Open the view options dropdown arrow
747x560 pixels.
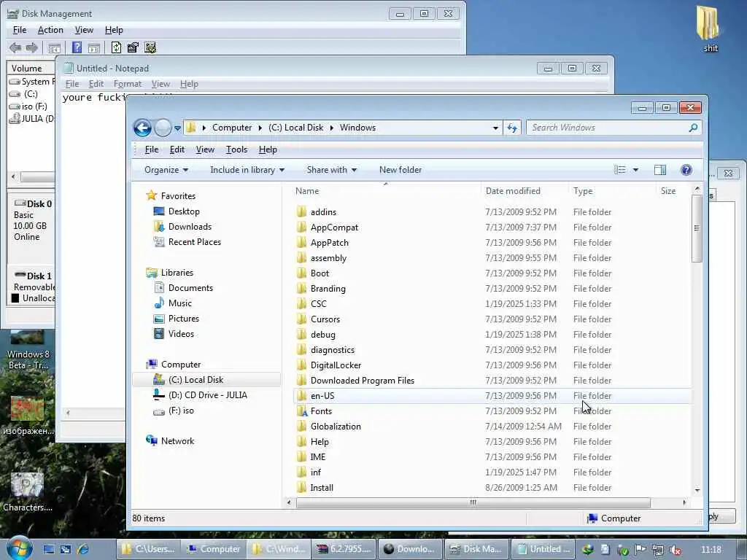(635, 170)
